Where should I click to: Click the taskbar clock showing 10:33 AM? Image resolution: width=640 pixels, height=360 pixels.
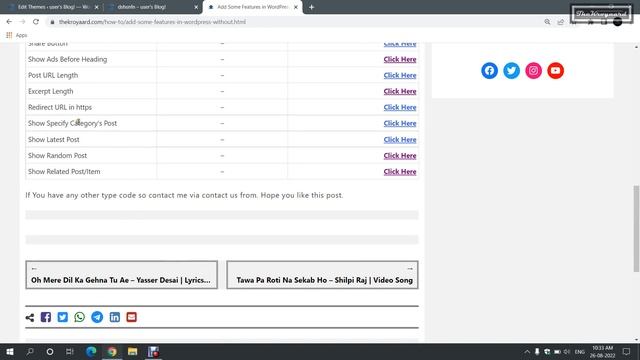(x=602, y=351)
